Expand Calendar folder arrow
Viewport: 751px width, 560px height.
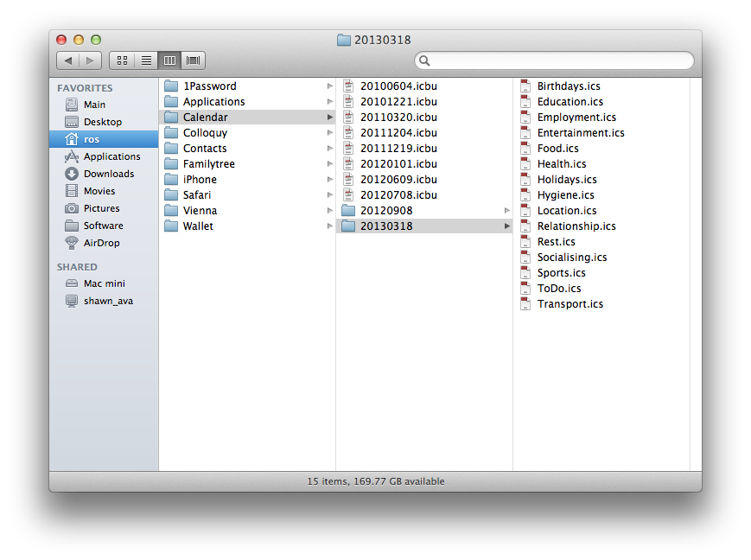coord(329,118)
